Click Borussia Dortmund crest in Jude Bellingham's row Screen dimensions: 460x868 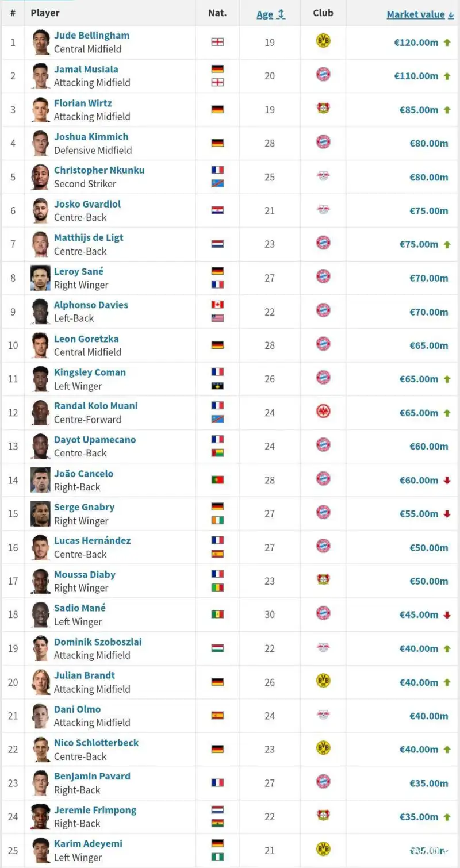point(323,41)
